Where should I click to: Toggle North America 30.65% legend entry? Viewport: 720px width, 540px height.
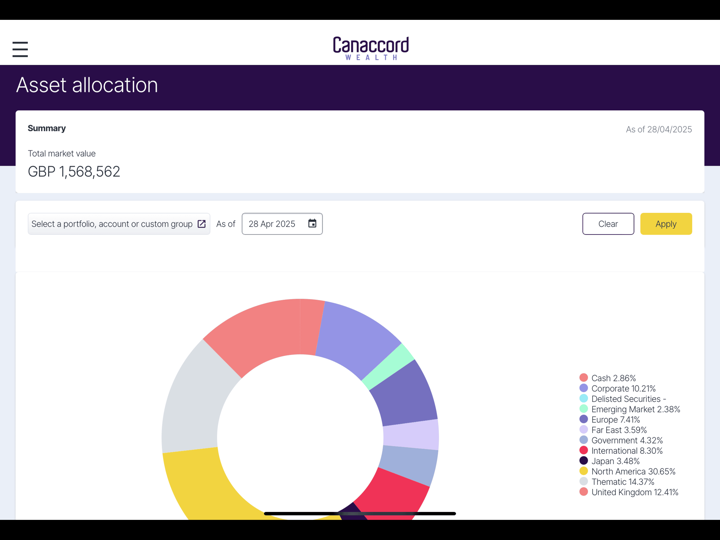click(633, 471)
